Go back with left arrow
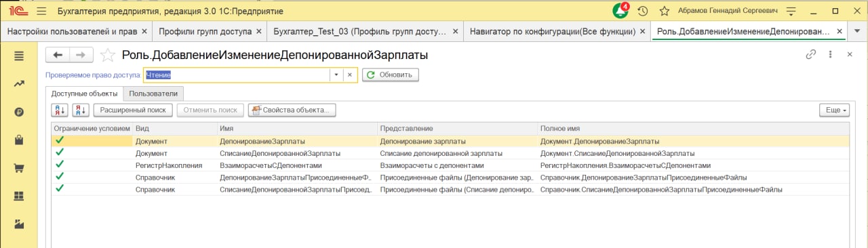868x248 pixels. (x=58, y=56)
